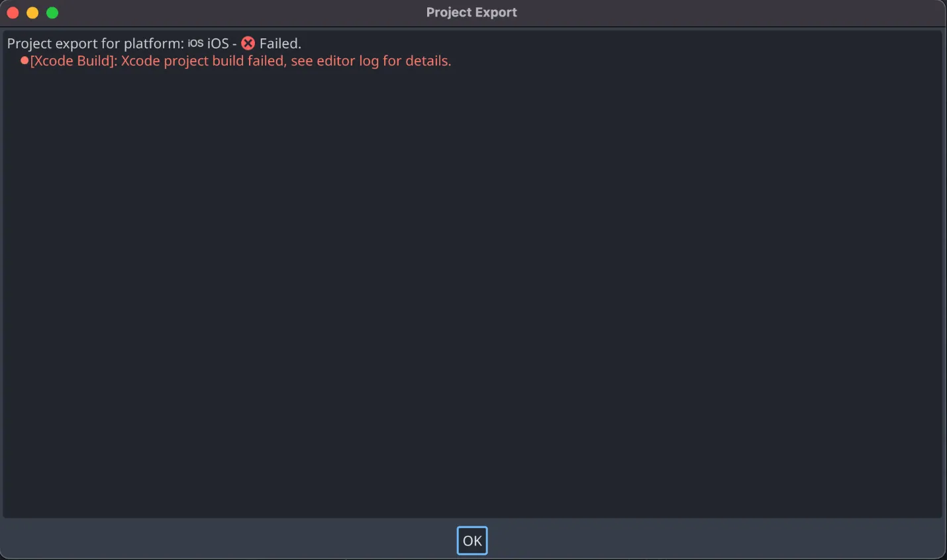This screenshot has width=947, height=560.
Task: Confirm the dialog with the OK button
Action: pos(472,541)
